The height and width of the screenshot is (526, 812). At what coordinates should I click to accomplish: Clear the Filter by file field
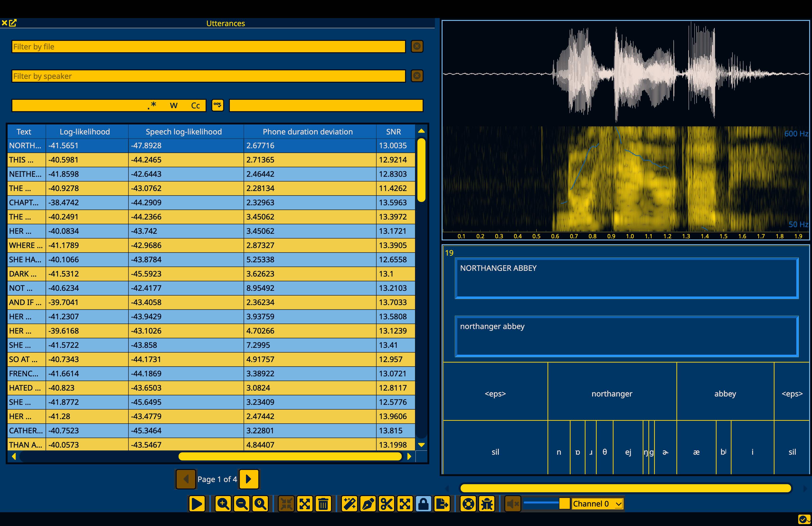(417, 46)
